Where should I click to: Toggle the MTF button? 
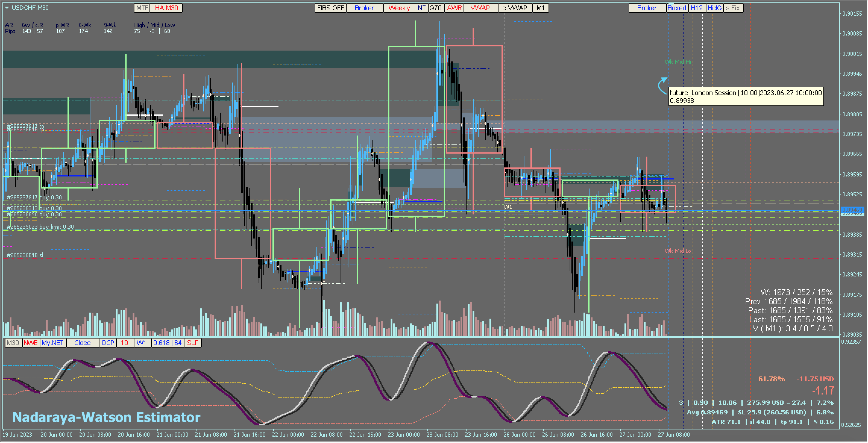[x=142, y=8]
